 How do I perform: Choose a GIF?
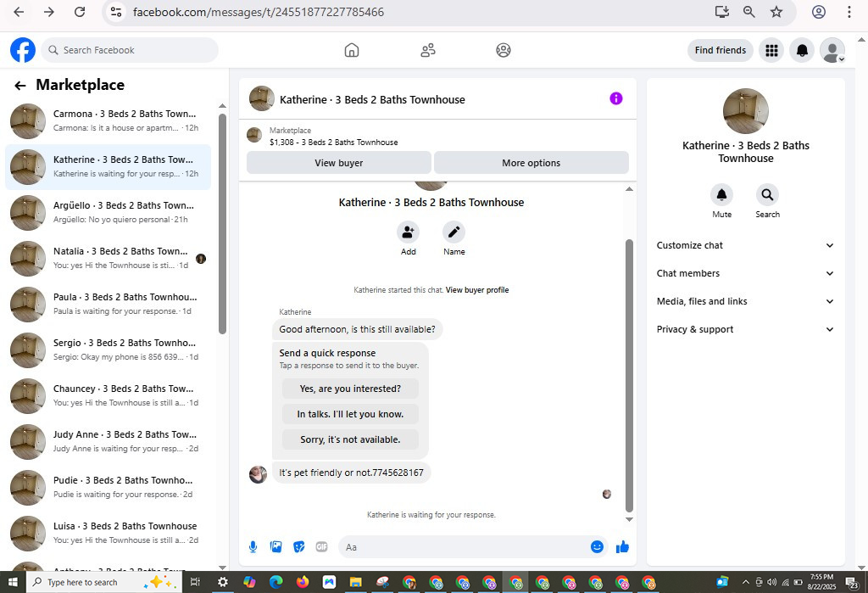pos(321,547)
